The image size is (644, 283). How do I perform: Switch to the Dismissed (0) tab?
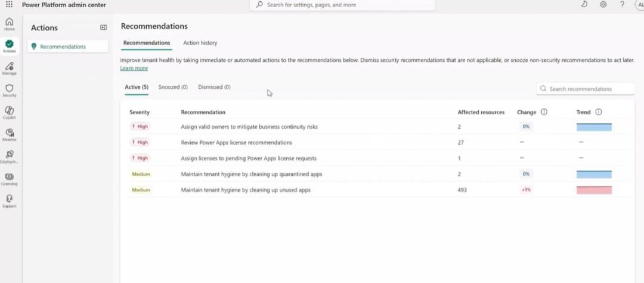click(214, 87)
